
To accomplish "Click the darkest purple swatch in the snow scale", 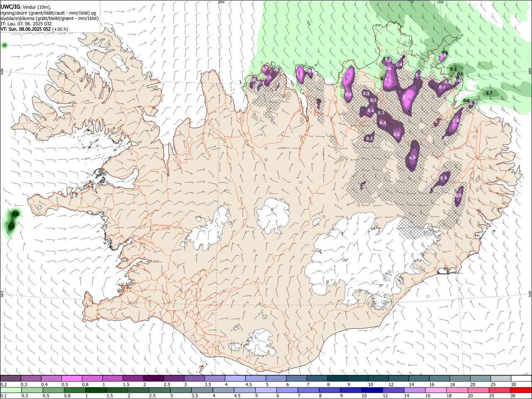I will click(x=153, y=379).
